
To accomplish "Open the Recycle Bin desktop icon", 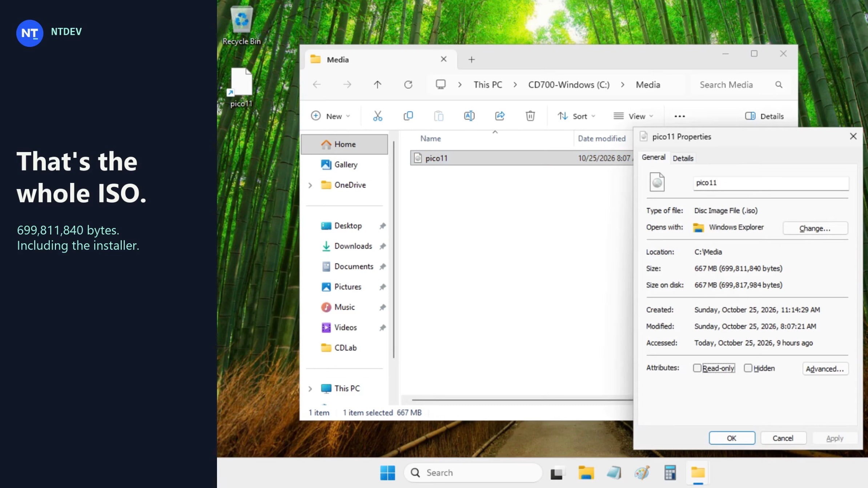I will 241,25.
